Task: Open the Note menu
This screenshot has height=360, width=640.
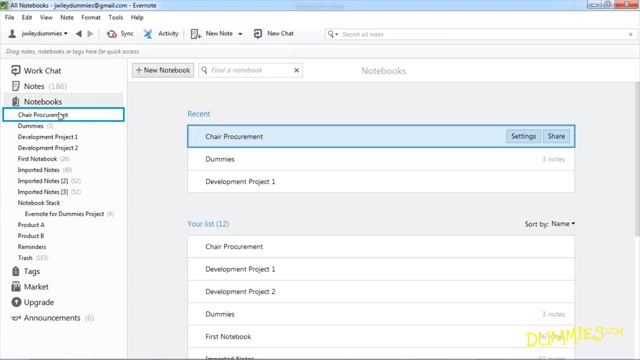Action: (x=67, y=18)
